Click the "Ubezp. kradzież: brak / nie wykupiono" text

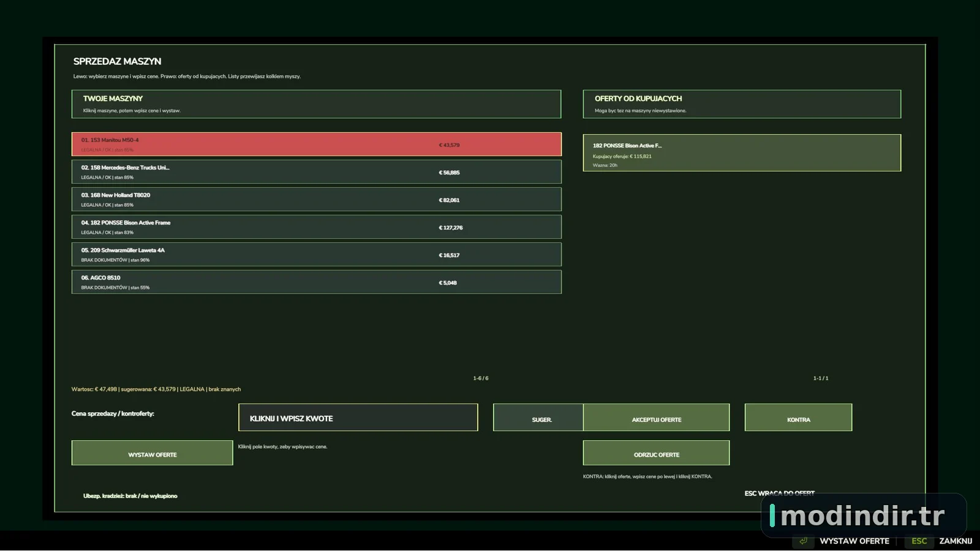coord(130,496)
